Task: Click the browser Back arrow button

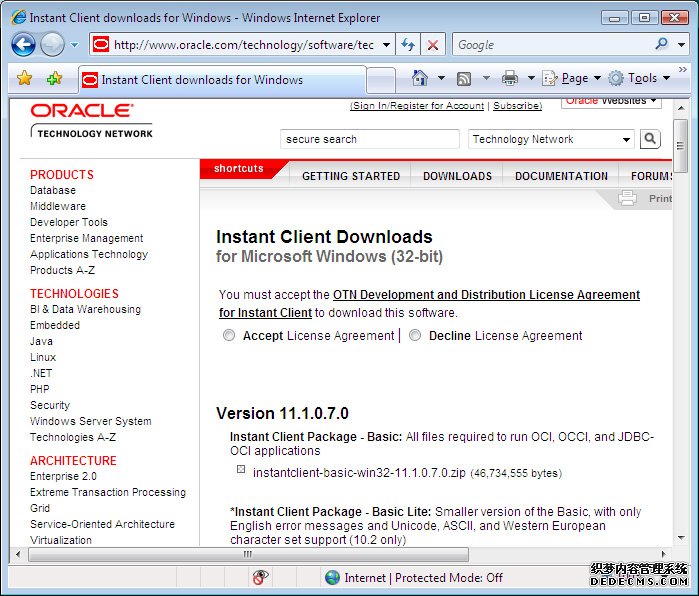Action: (23, 44)
